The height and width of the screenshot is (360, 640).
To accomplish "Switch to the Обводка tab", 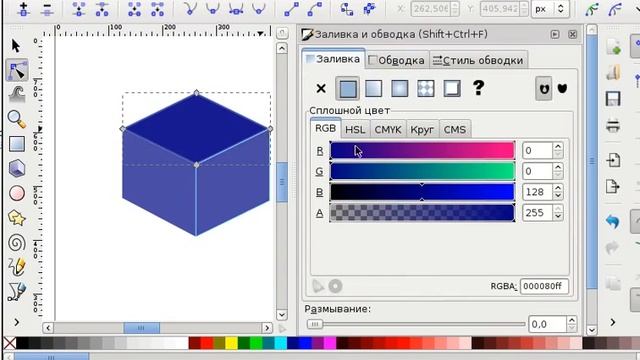I will click(x=396, y=60).
